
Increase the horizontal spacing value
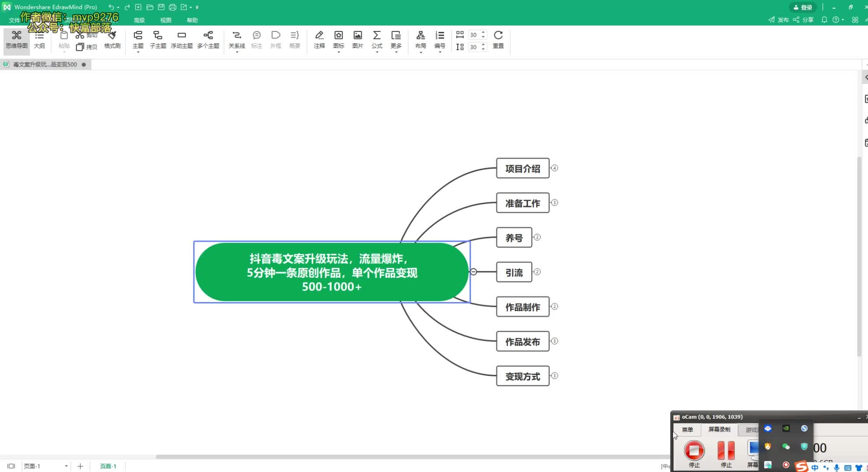483,32
